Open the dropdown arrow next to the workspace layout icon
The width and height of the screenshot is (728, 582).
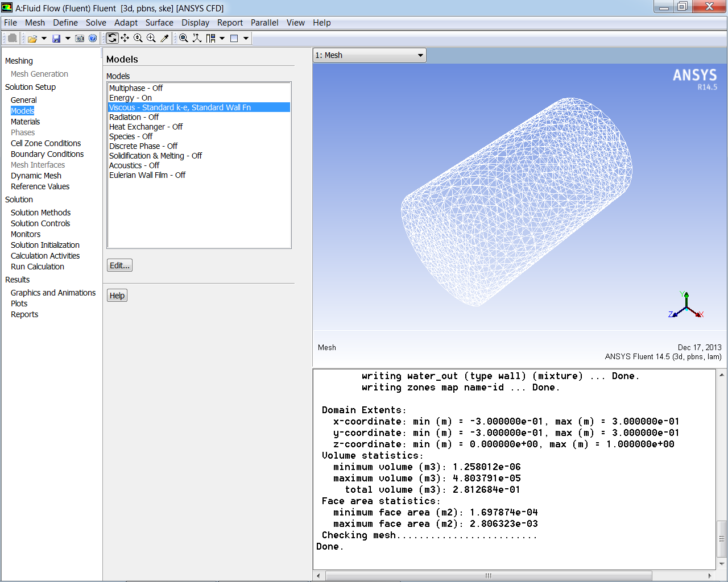pos(222,38)
